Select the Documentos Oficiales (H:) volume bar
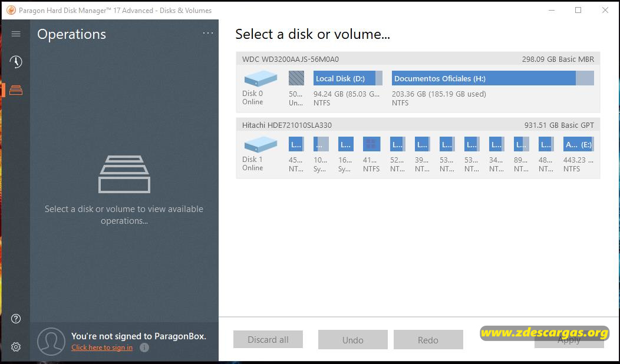 [493, 78]
